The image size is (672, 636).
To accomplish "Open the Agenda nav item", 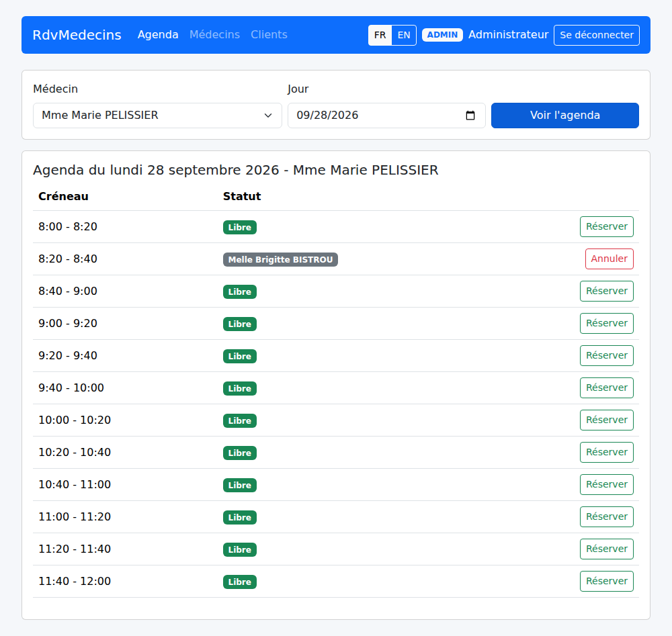I will [x=158, y=35].
